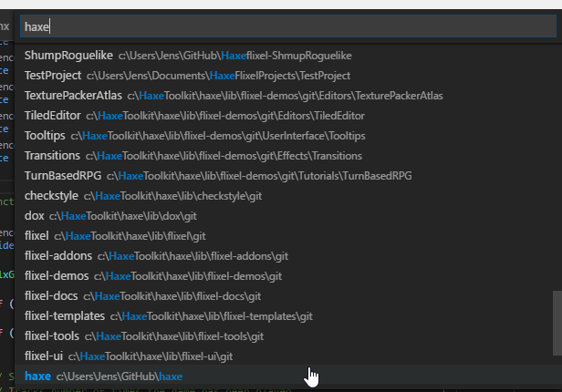Pick the Tooltips project row
This screenshot has height=392, width=562.
288,136
